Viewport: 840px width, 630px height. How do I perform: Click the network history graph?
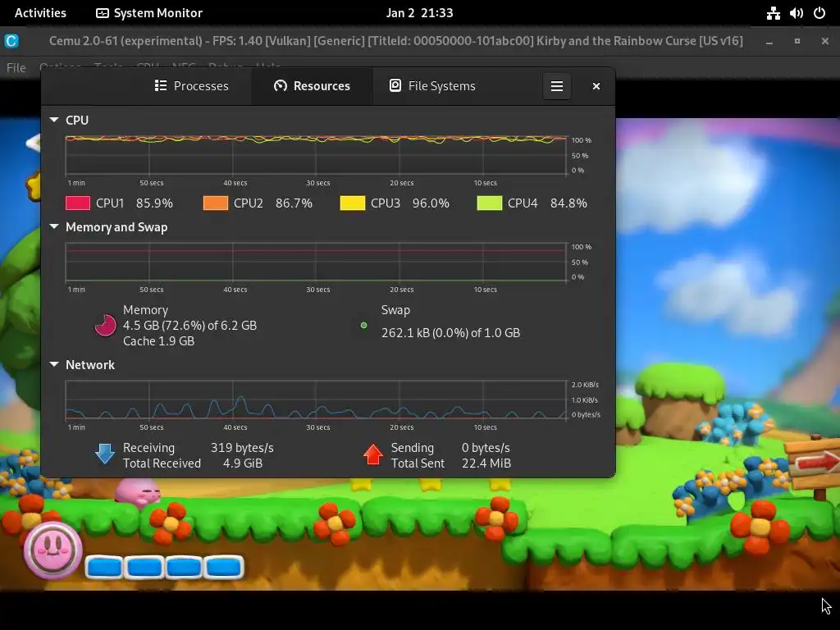316,399
